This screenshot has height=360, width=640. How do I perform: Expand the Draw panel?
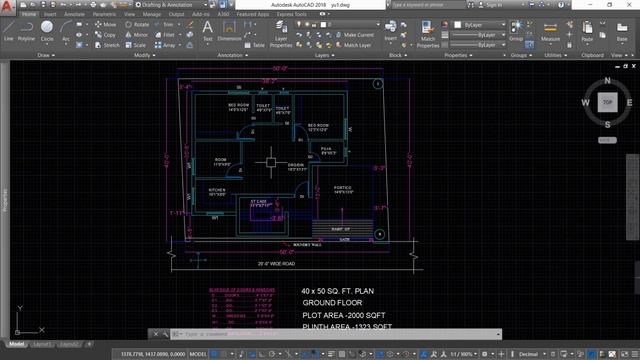[46, 55]
